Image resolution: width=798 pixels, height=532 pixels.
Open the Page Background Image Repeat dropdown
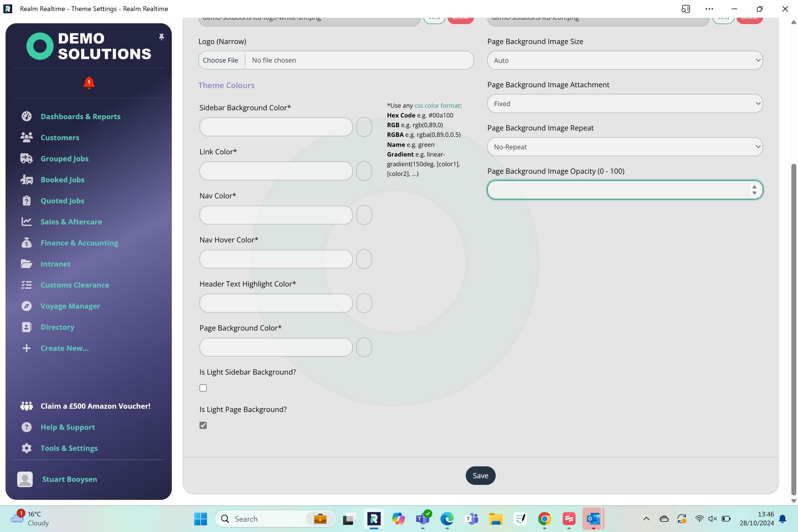625,147
